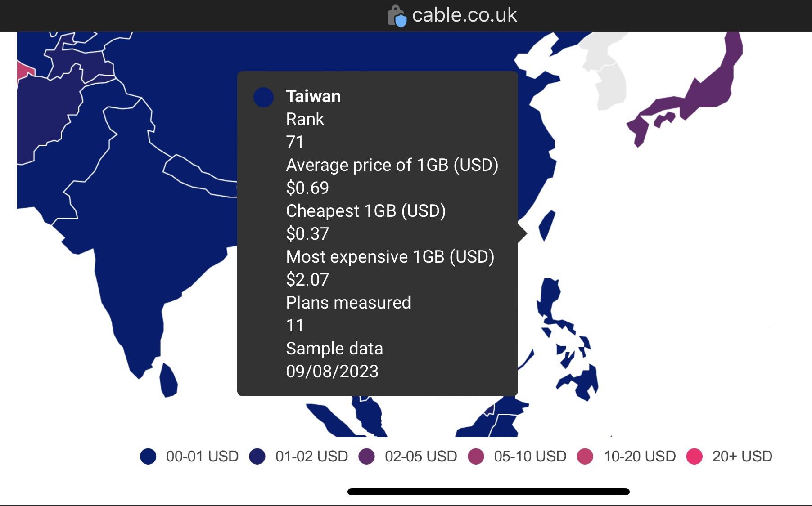Screen dimensions: 812x506
Task: Click the Taiwan island shape on the map
Action: [x=547, y=225]
